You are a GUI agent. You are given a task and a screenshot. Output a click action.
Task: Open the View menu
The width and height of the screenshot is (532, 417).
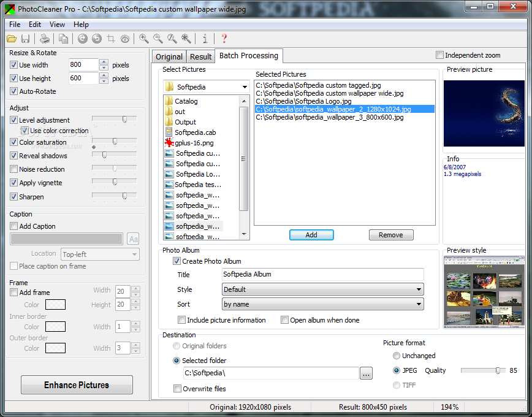(x=57, y=25)
